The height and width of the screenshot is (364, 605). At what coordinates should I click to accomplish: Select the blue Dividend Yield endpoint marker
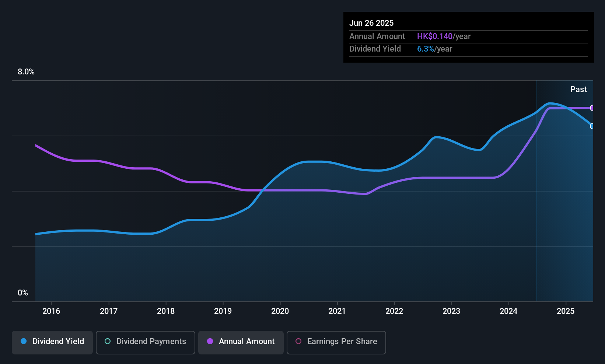click(592, 126)
